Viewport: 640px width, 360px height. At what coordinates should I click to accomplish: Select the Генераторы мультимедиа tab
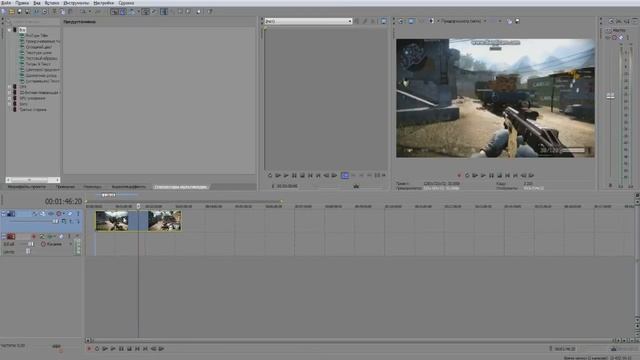point(181,187)
